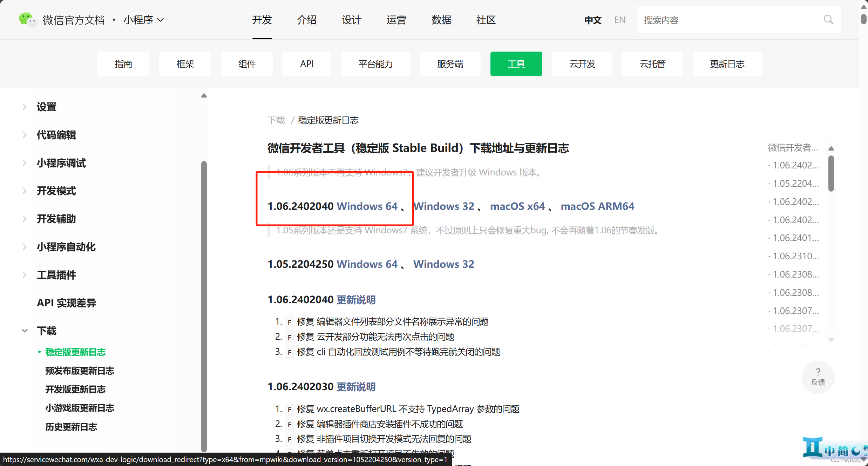The height and width of the screenshot is (466, 868).
Task: Open the 小程序 dropdown selector
Action: coord(143,20)
